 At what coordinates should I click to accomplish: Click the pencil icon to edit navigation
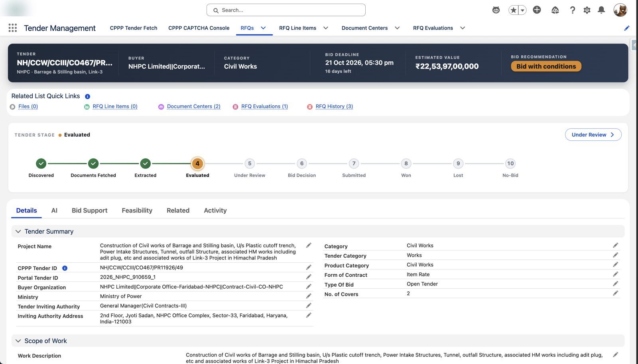626,28
